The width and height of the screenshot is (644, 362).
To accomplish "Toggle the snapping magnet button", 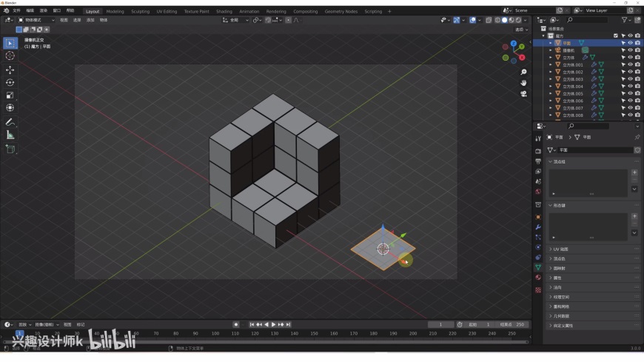I will [x=268, y=20].
